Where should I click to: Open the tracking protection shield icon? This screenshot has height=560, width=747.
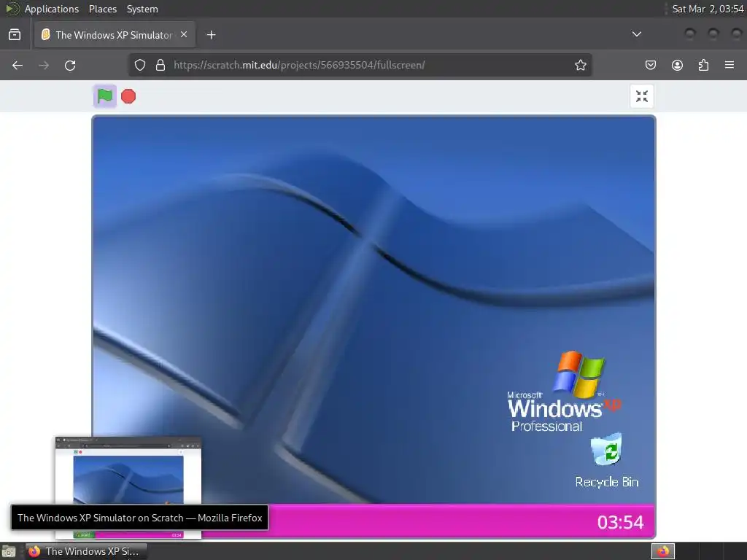[139, 65]
